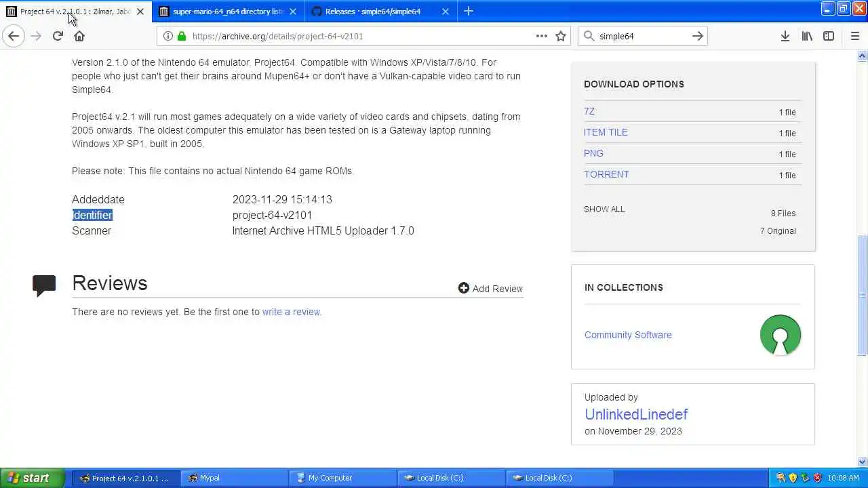The height and width of the screenshot is (488, 868).
Task: Select Project 64 taskbar button
Action: click(126, 478)
